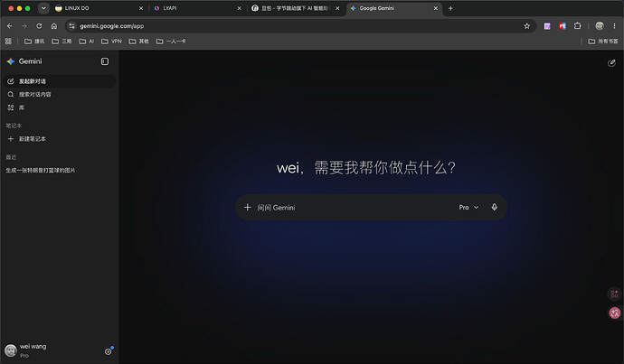
Task: Open the red-blue extension icon
Action: 563,26
